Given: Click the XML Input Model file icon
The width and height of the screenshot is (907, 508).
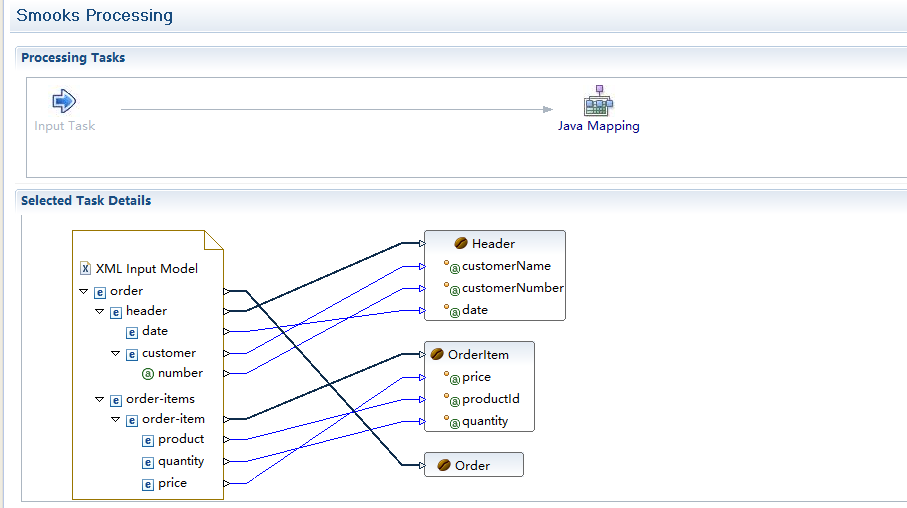Looking at the screenshot, I should (x=86, y=268).
